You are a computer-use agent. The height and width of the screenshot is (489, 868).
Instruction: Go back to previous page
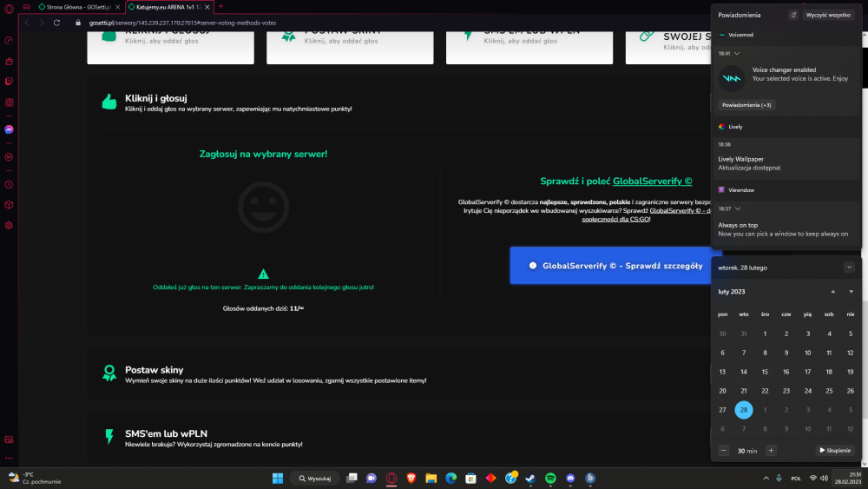point(27,23)
